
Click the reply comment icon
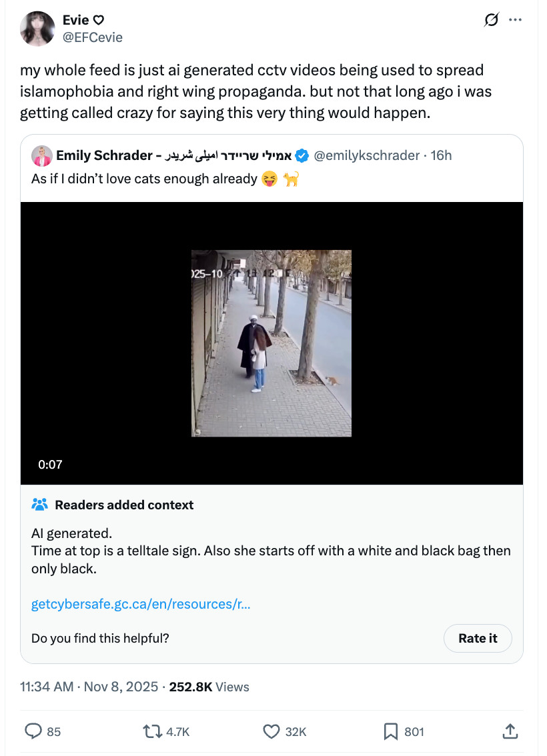click(33, 731)
